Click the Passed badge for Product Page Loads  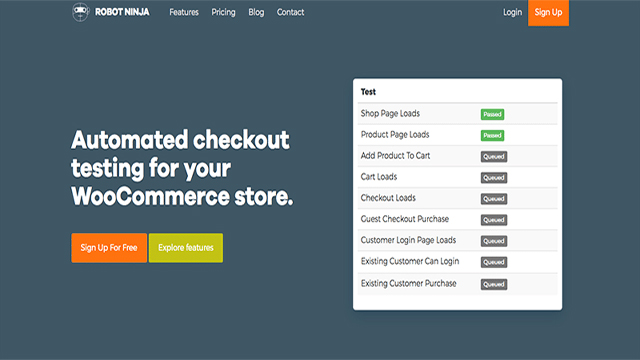492,136
